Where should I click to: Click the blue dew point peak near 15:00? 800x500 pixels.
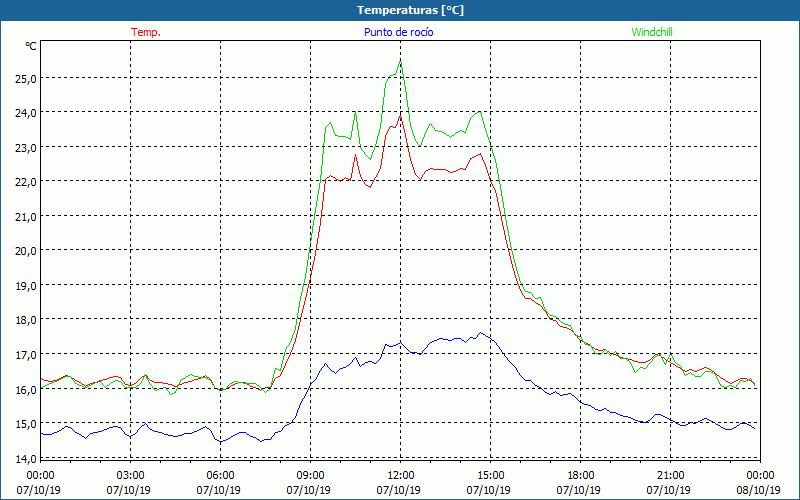[x=480, y=333]
